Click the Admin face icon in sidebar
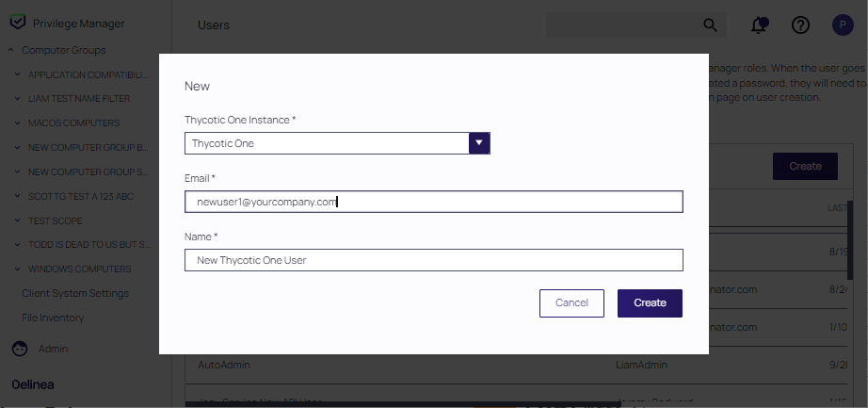The height and width of the screenshot is (408, 868). pos(20,349)
